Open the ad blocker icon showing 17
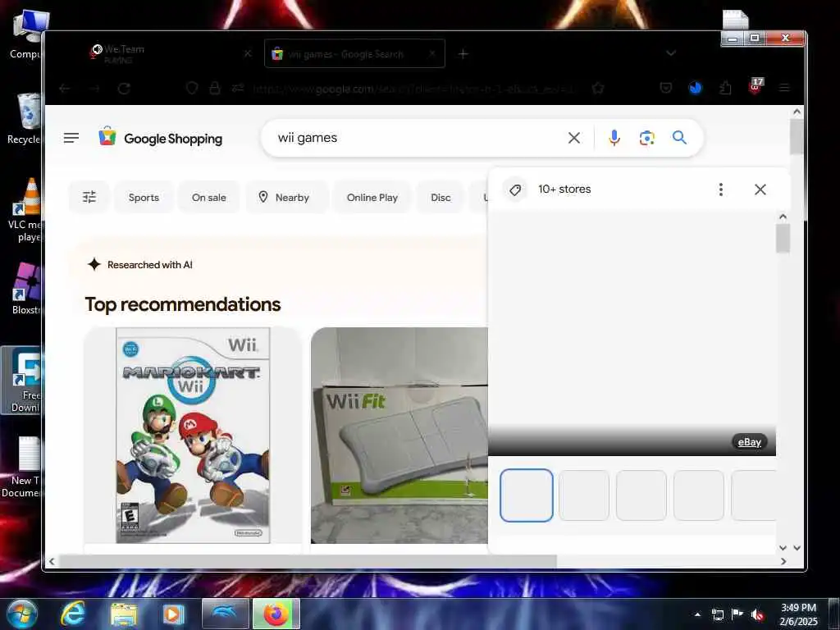This screenshot has width=840, height=630. pos(756,85)
